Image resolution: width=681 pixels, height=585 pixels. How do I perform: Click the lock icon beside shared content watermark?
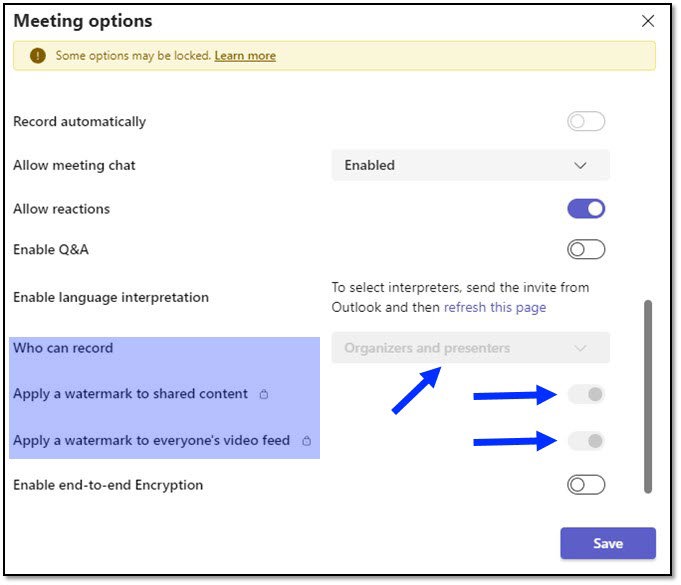click(264, 395)
